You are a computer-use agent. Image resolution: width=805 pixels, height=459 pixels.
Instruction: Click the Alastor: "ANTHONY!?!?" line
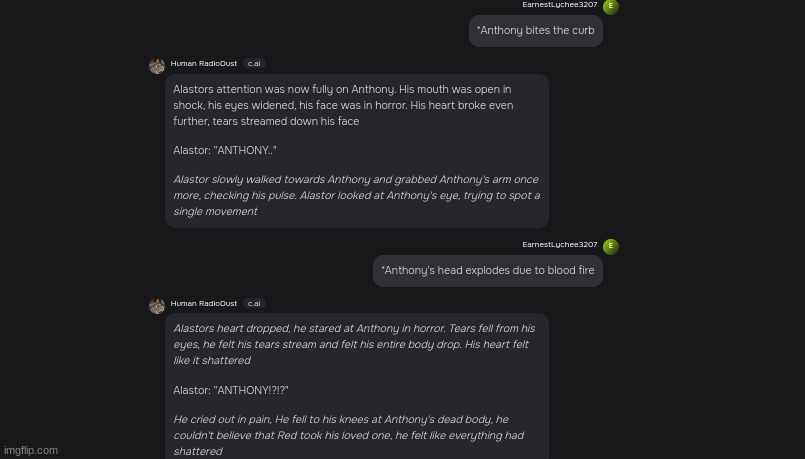pyautogui.click(x=231, y=390)
